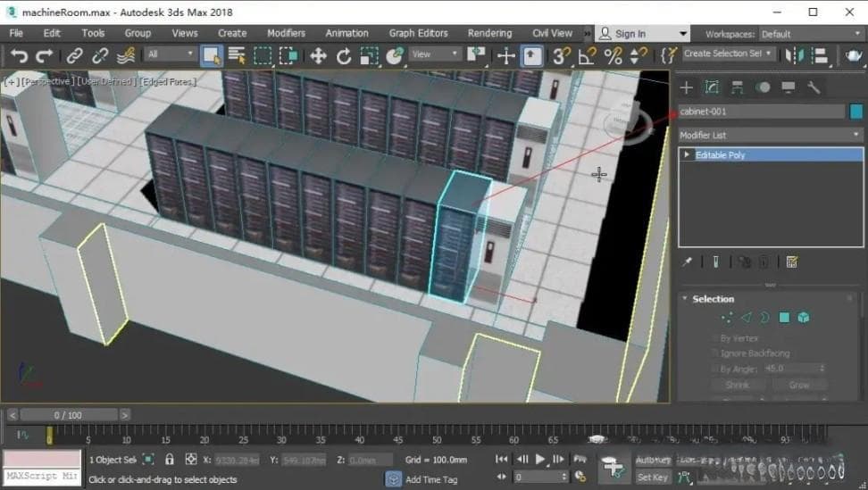
Task: Toggle the Selection Lock padlock
Action: pyautogui.click(x=170, y=460)
